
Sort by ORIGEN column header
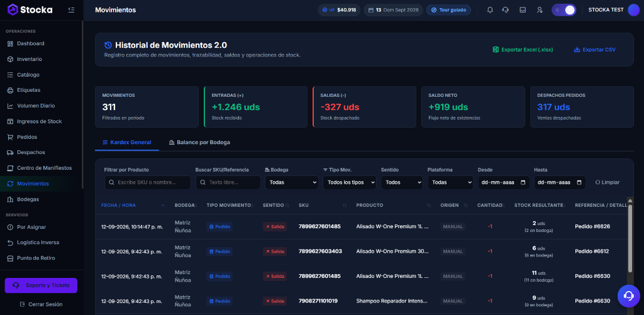[x=454, y=205]
